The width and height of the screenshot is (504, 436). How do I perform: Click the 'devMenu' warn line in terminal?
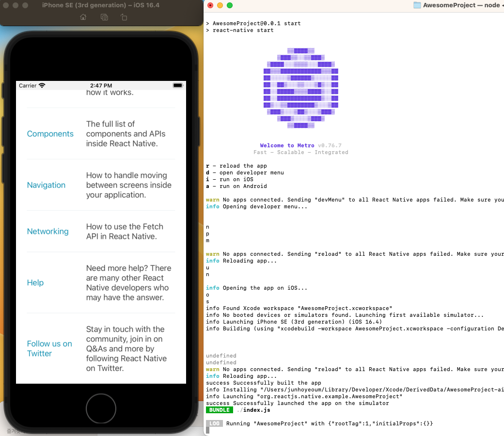[x=355, y=200]
